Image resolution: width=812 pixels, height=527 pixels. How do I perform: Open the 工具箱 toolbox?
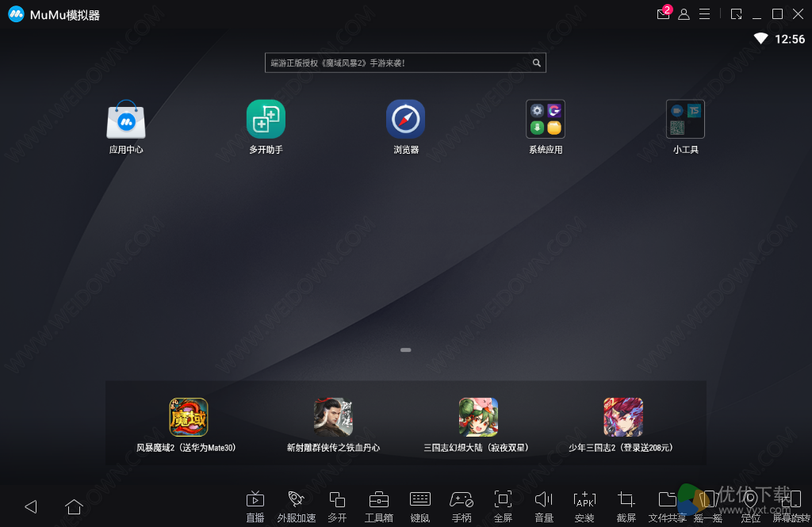point(378,507)
